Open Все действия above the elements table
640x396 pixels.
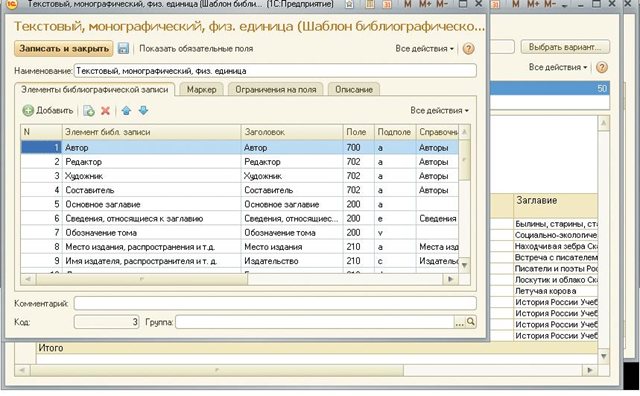pos(440,111)
